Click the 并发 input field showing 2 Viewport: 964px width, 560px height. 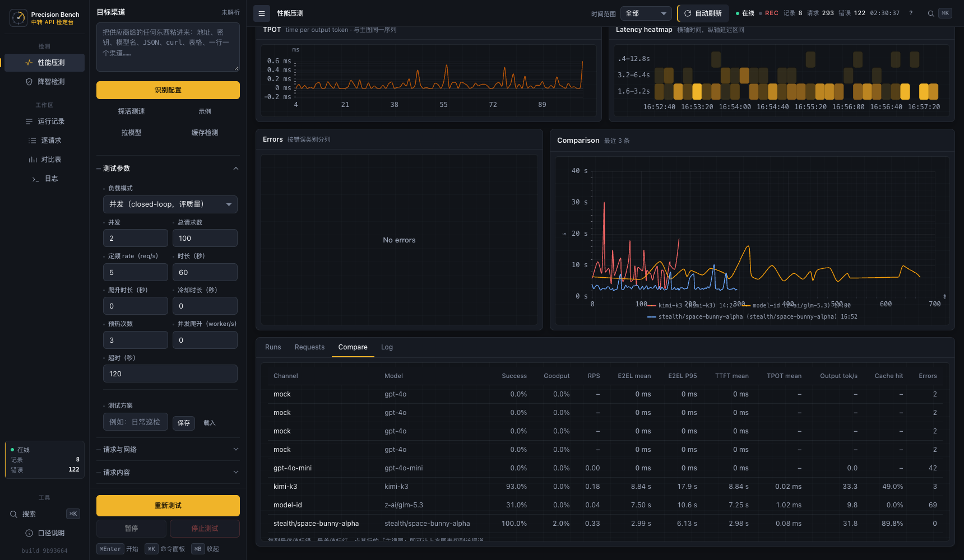click(x=136, y=238)
